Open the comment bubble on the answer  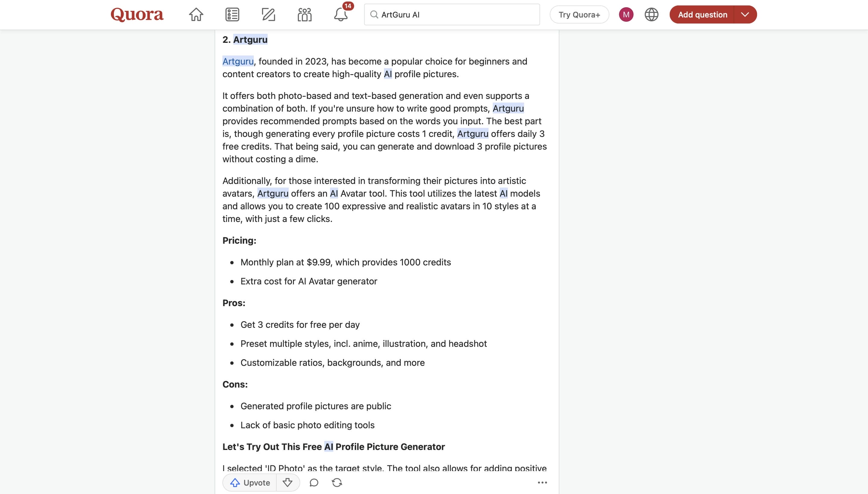point(314,483)
